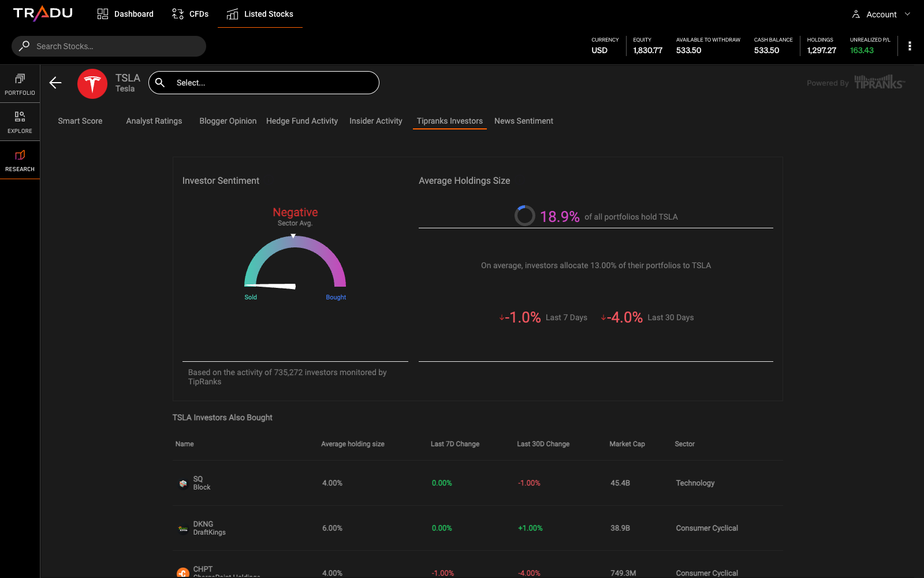Click the Dashboard grid icon
Viewport: 924px width, 578px height.
tap(103, 14)
